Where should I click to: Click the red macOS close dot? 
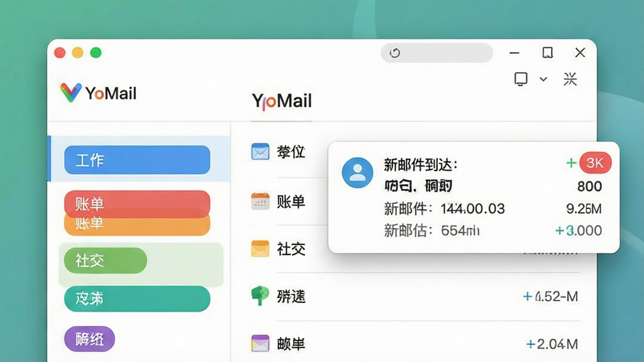[x=60, y=53]
